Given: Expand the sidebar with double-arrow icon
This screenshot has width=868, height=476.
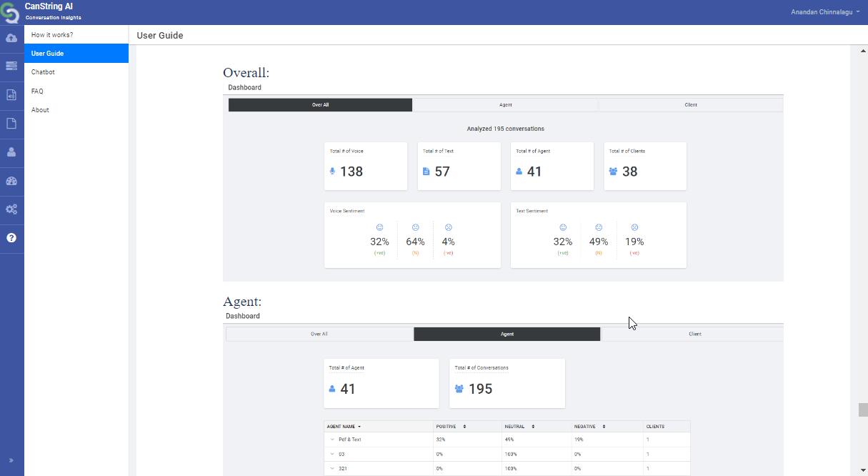Looking at the screenshot, I should (11, 460).
